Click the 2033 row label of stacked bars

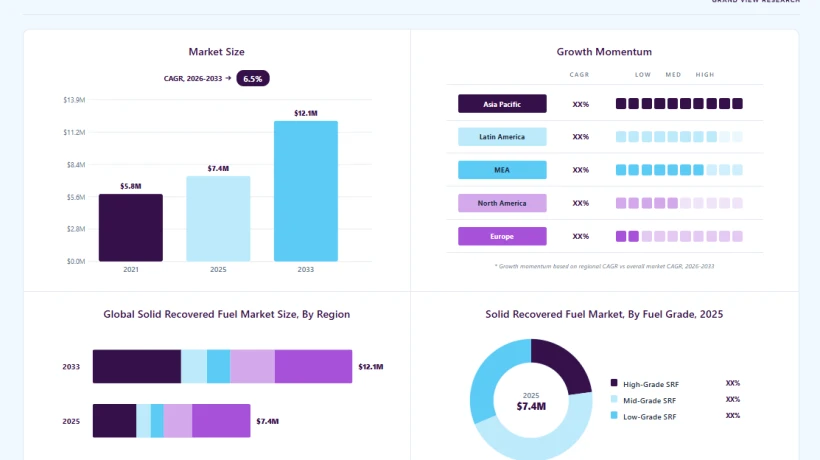[71, 367]
